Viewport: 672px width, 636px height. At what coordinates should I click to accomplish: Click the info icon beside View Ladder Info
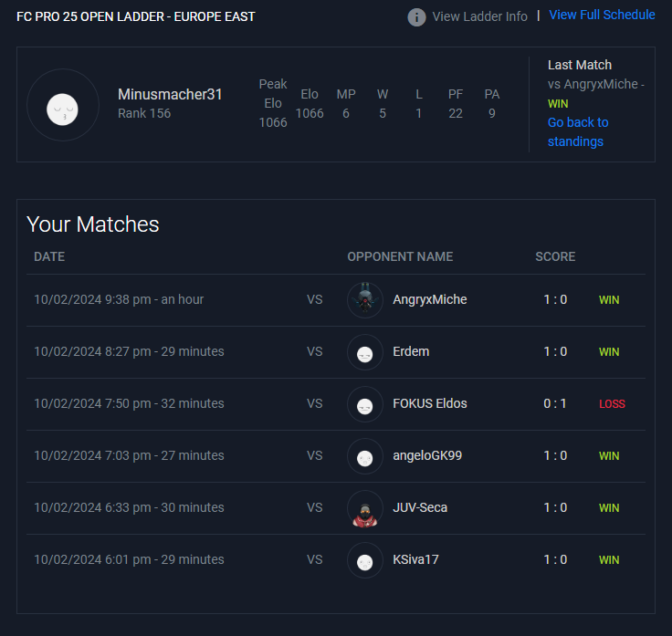(416, 17)
